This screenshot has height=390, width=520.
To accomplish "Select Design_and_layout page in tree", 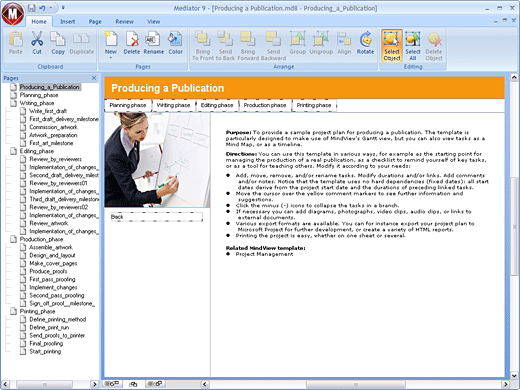I will click(x=52, y=255).
